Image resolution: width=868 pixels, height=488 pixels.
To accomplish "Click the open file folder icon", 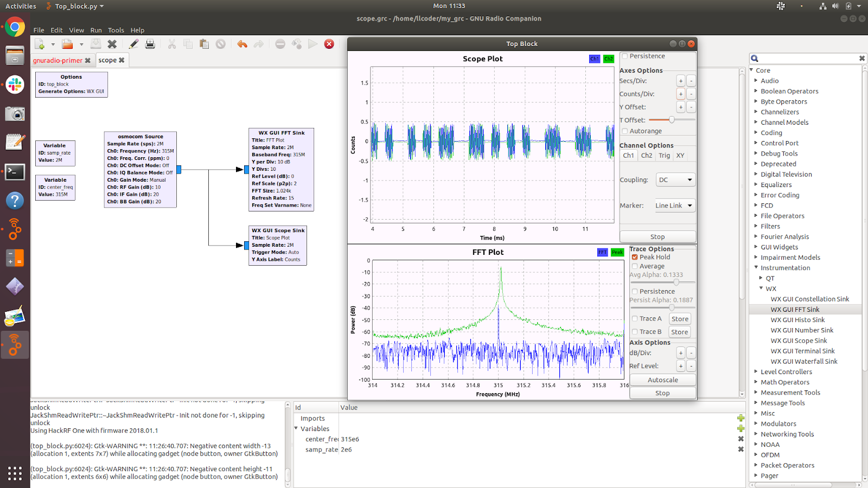I will (67, 44).
